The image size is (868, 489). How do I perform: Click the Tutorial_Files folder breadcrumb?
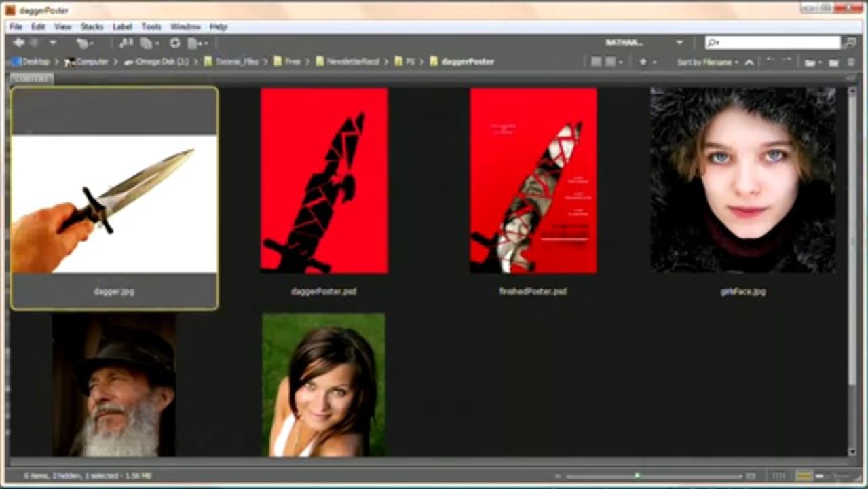(231, 61)
